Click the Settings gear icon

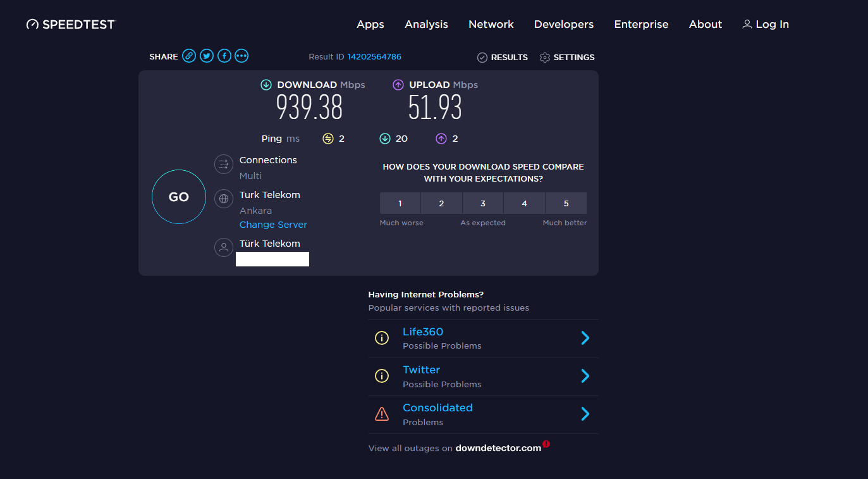pos(545,58)
